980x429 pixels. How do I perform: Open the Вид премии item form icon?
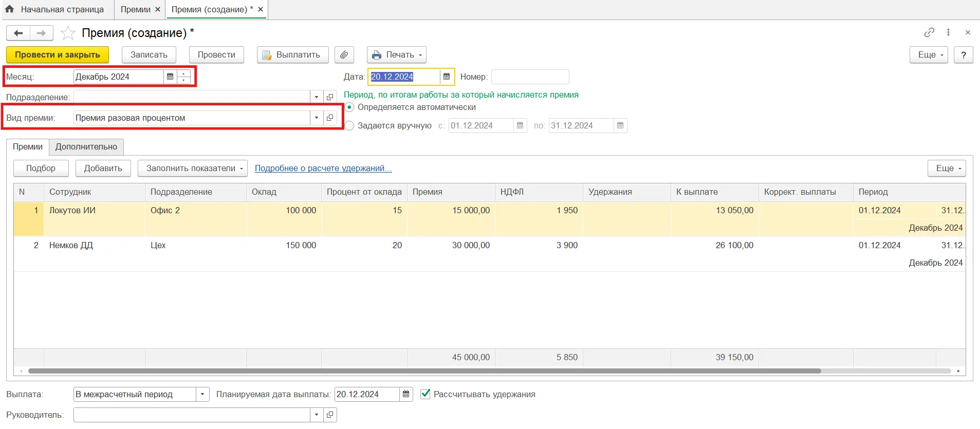point(330,118)
